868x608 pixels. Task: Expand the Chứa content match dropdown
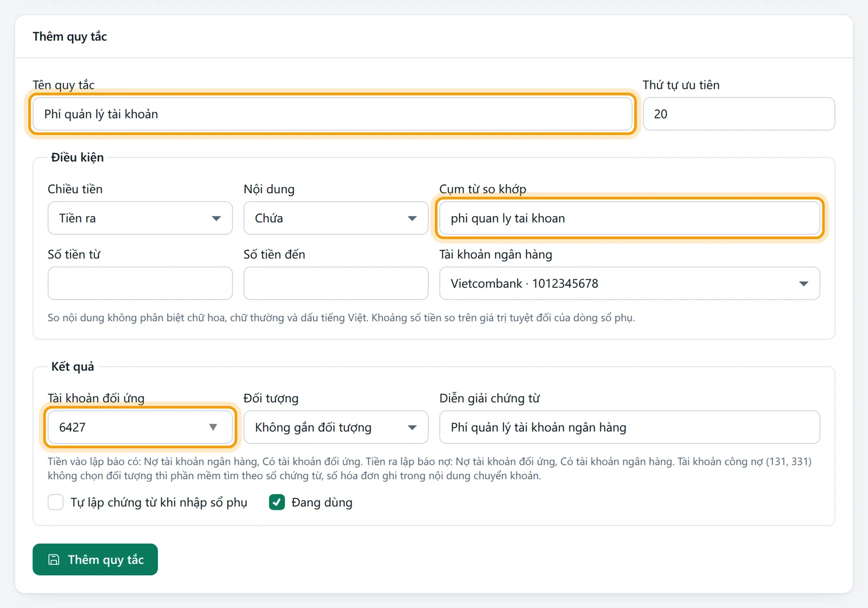click(x=336, y=218)
